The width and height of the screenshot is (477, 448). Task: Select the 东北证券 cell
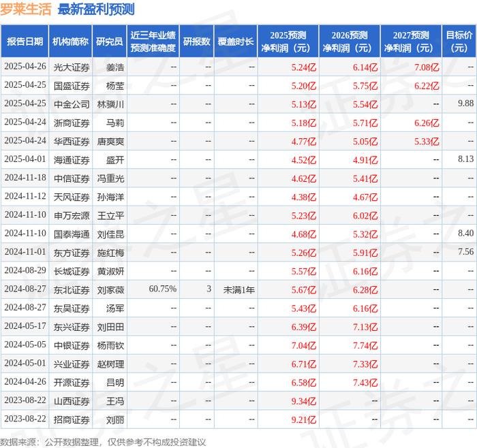click(x=72, y=289)
